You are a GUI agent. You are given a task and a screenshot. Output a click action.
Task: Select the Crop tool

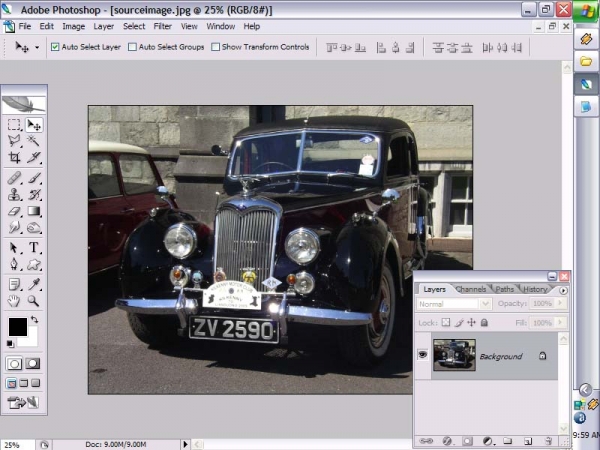click(x=14, y=157)
